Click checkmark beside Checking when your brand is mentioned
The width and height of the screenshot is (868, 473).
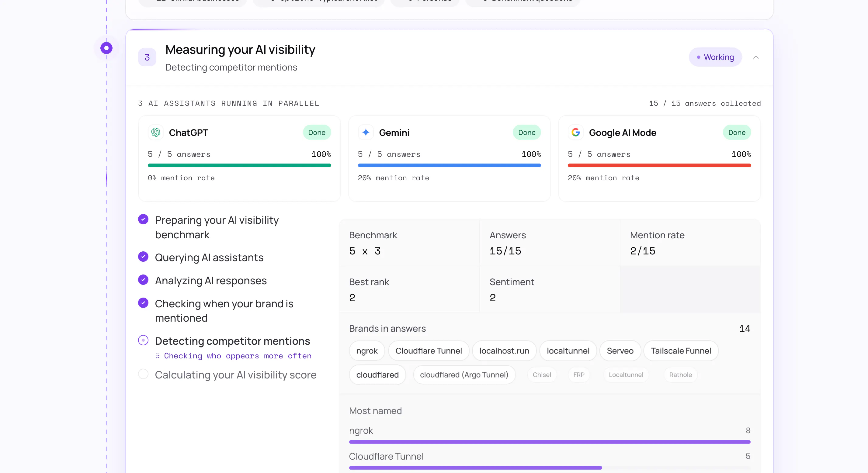click(143, 303)
